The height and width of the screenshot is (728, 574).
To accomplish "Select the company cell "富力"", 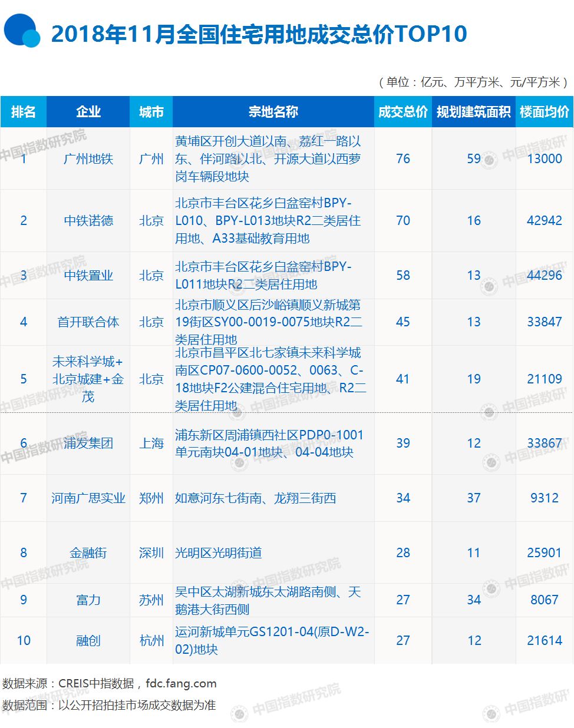I will click(88, 600).
